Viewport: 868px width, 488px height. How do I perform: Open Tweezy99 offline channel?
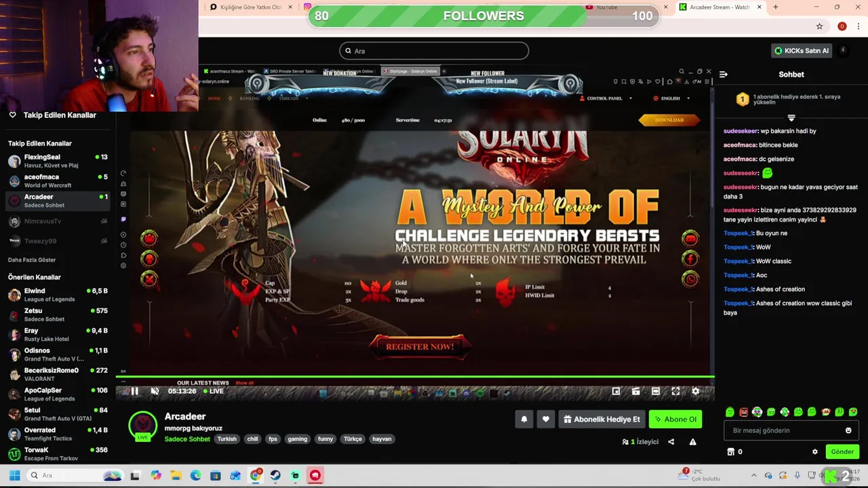58,241
